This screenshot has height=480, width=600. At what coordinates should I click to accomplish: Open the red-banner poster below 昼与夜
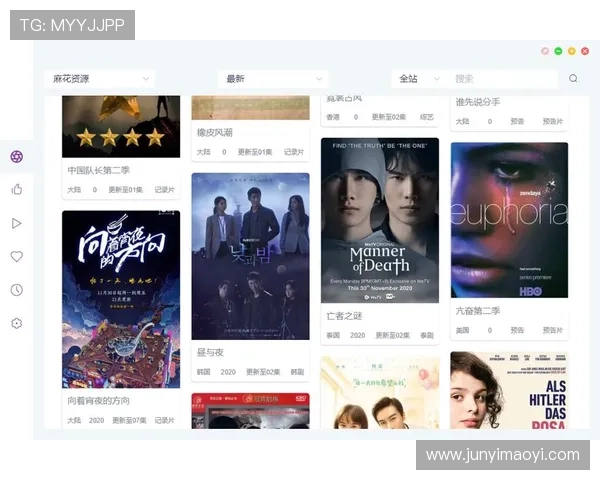click(x=250, y=411)
